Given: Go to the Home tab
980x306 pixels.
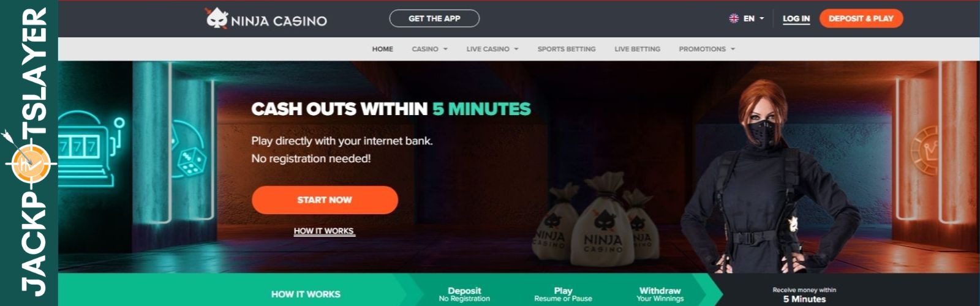Looking at the screenshot, I should click(383, 49).
